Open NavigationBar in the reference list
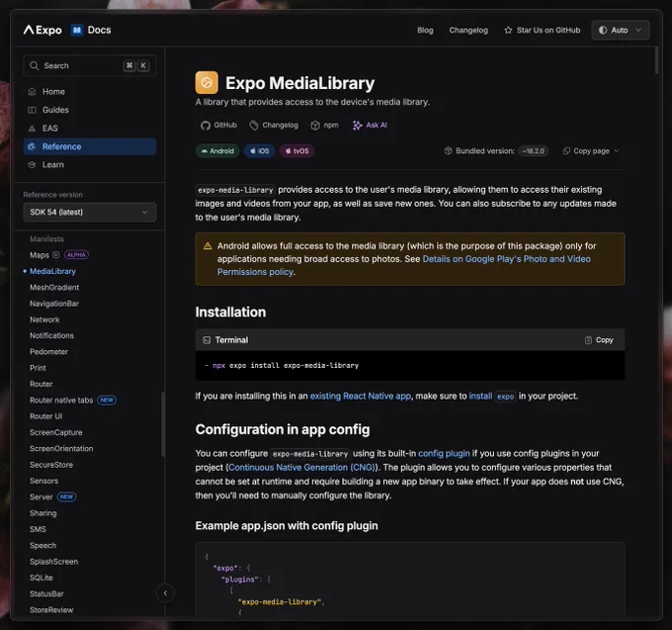 coord(54,304)
